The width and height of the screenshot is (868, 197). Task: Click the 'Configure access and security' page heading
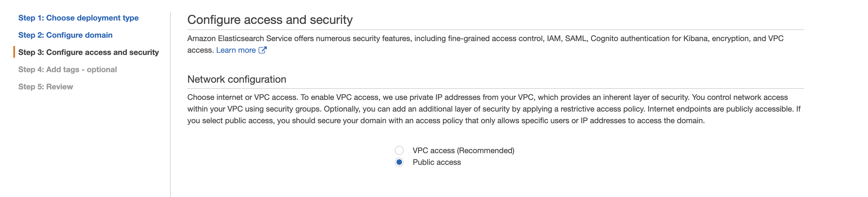coord(270,20)
